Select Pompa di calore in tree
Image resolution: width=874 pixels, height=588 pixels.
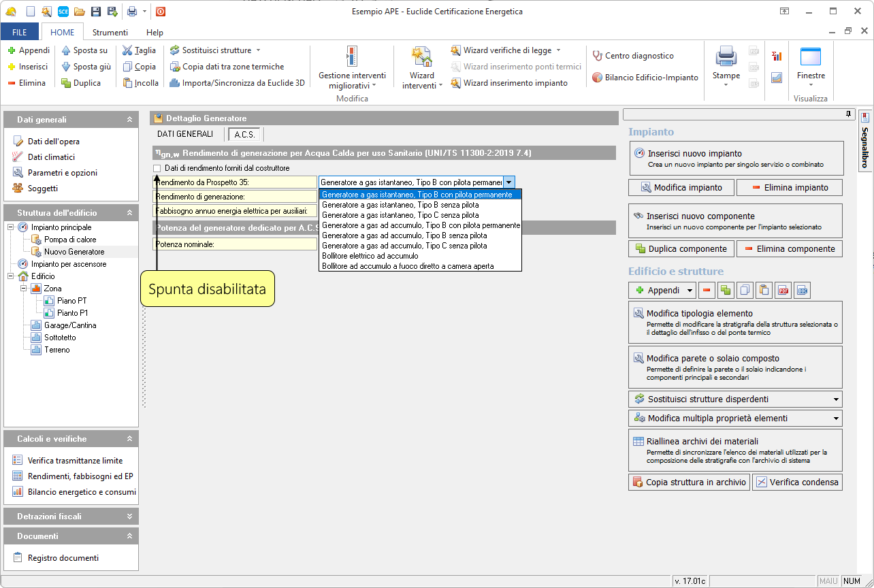(x=70, y=240)
